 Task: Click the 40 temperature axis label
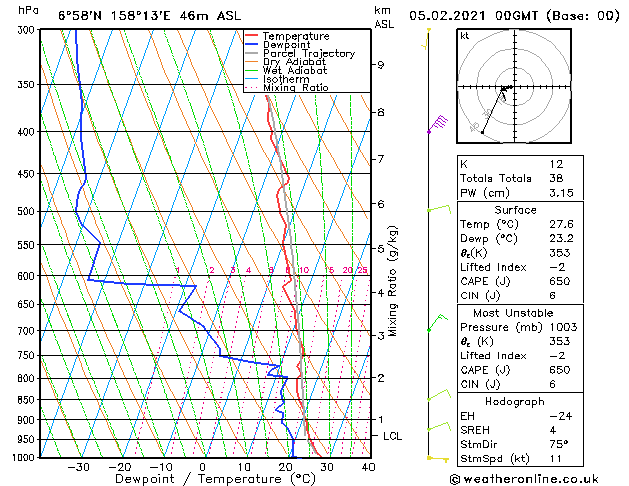point(368,467)
